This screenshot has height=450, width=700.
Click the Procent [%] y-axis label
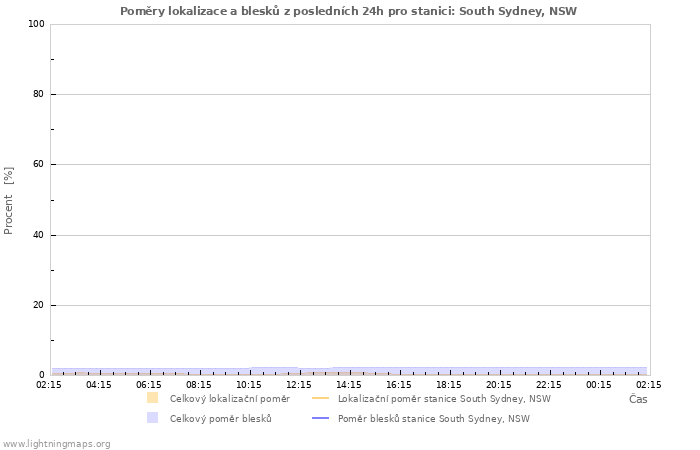(x=9, y=200)
